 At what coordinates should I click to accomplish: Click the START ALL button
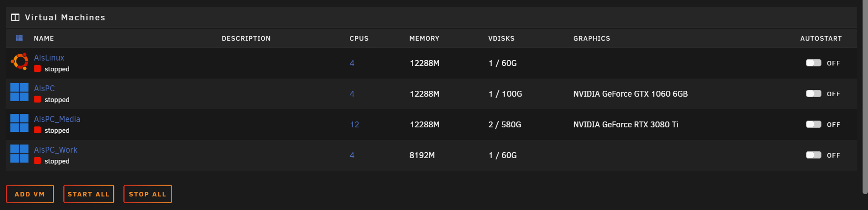[x=89, y=194]
